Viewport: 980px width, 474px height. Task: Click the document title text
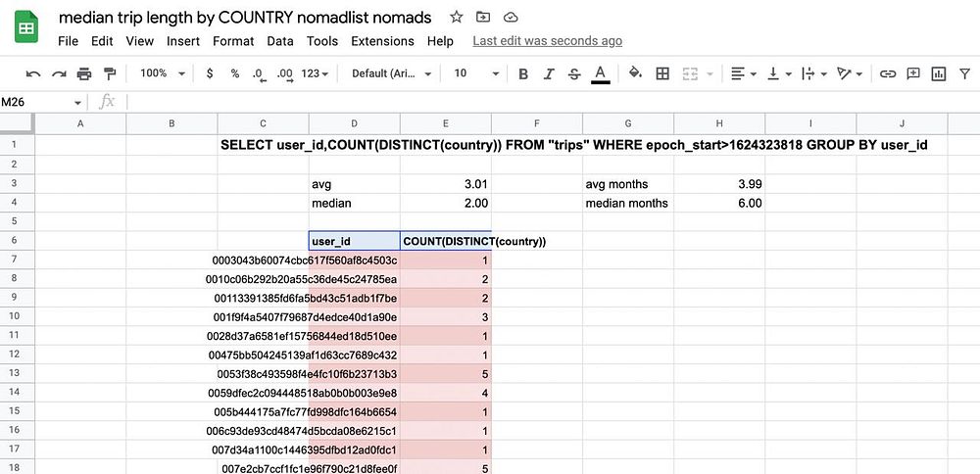pos(245,18)
